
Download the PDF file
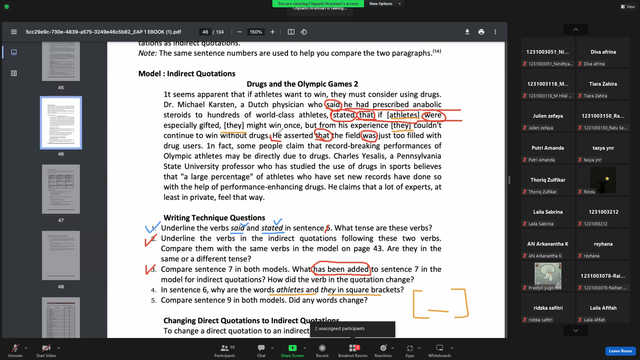point(467,32)
